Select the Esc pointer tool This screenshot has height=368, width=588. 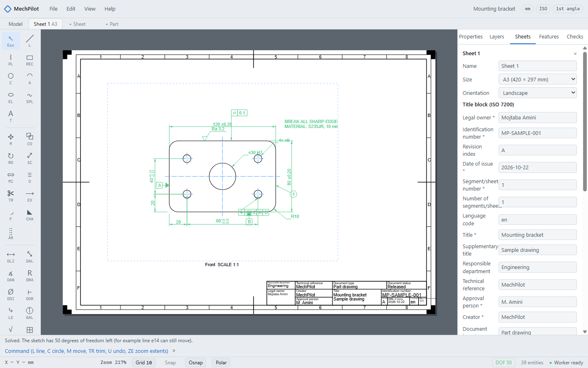tap(11, 41)
